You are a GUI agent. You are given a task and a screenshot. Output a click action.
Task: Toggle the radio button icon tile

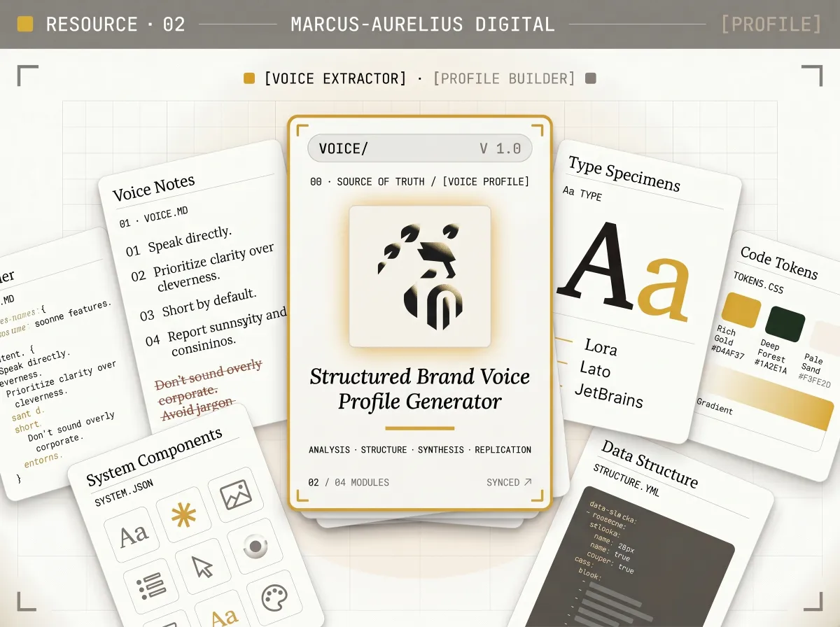click(255, 546)
